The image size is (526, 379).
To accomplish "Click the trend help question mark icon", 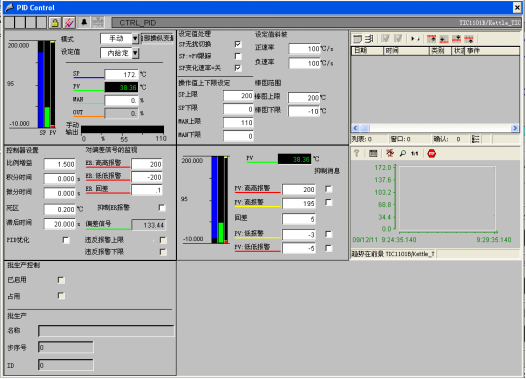I will point(357,153).
